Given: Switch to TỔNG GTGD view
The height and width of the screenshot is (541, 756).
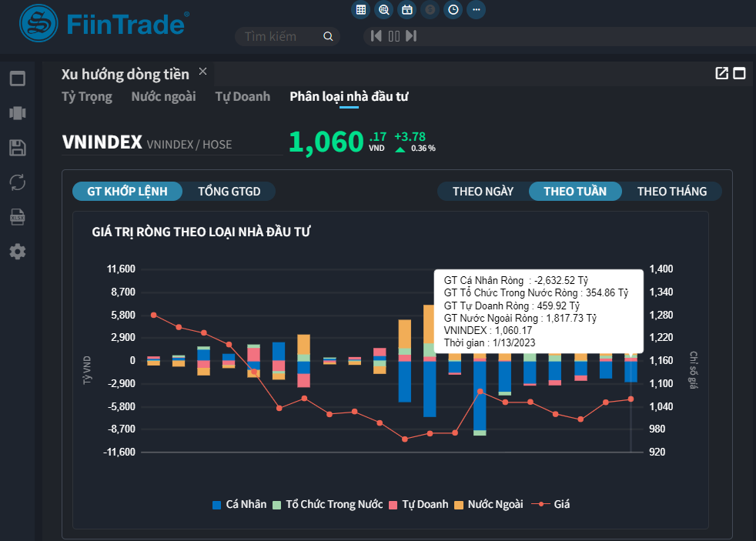Looking at the screenshot, I should pos(229,191).
